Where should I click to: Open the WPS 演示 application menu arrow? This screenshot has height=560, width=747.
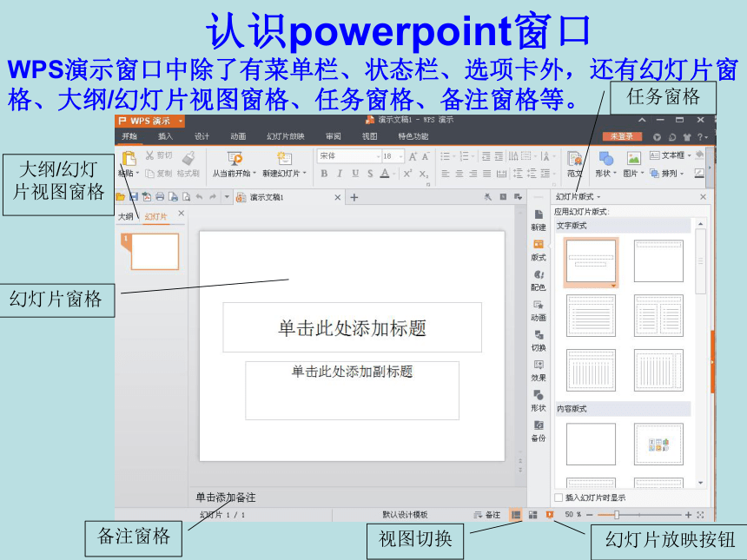[x=181, y=121]
